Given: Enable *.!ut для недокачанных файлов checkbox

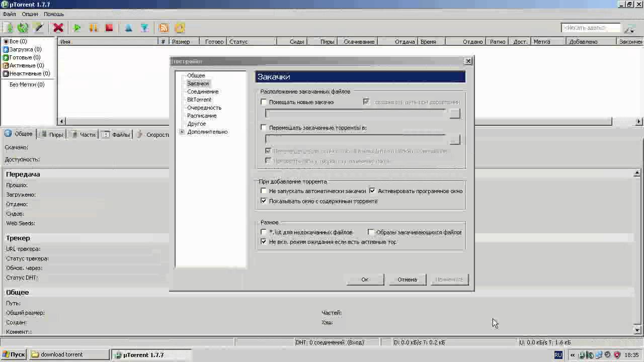Looking at the screenshot, I should 264,232.
